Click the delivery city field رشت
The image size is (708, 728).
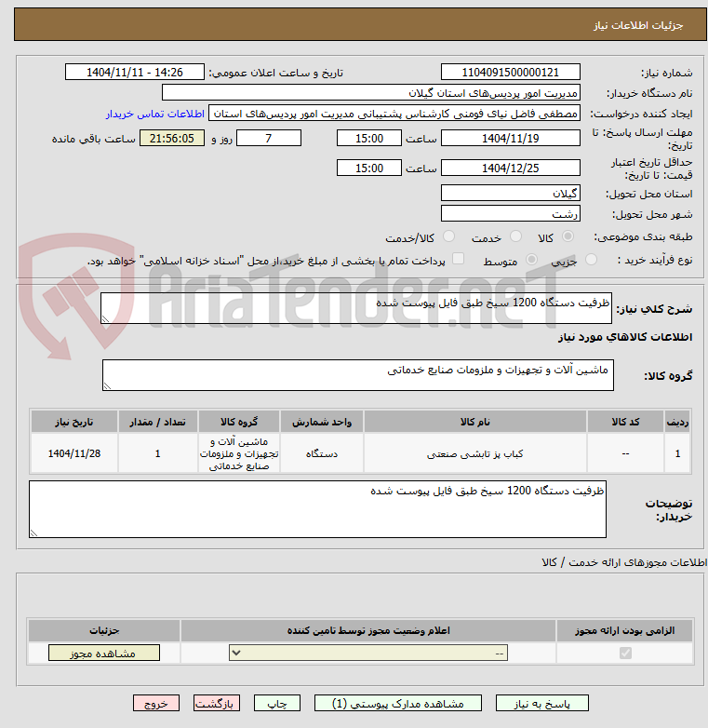511,213
